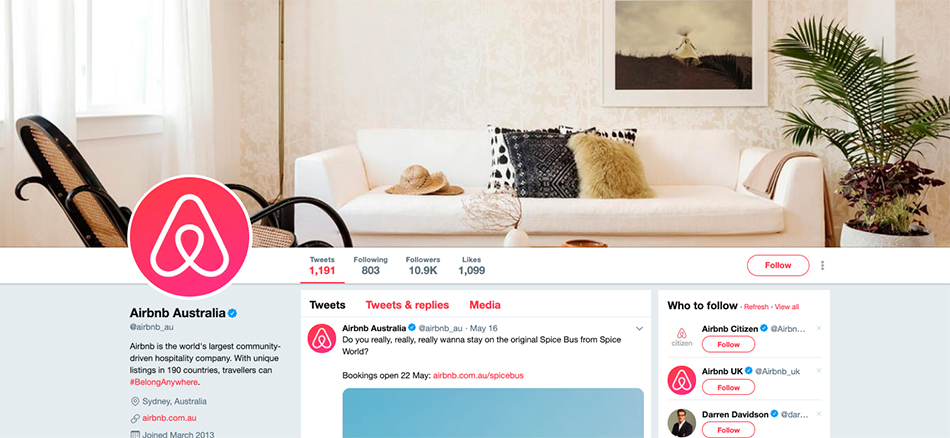Dismiss the Airbnb Citizen suggestion
Image resolution: width=950 pixels, height=438 pixels.
[x=819, y=328]
